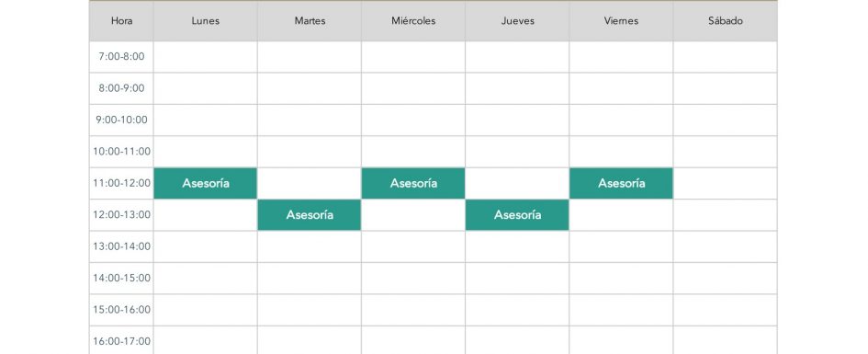Click the empty Jueves cell at 11:00-12:00
The width and height of the screenshot is (868, 354).
pos(517,183)
